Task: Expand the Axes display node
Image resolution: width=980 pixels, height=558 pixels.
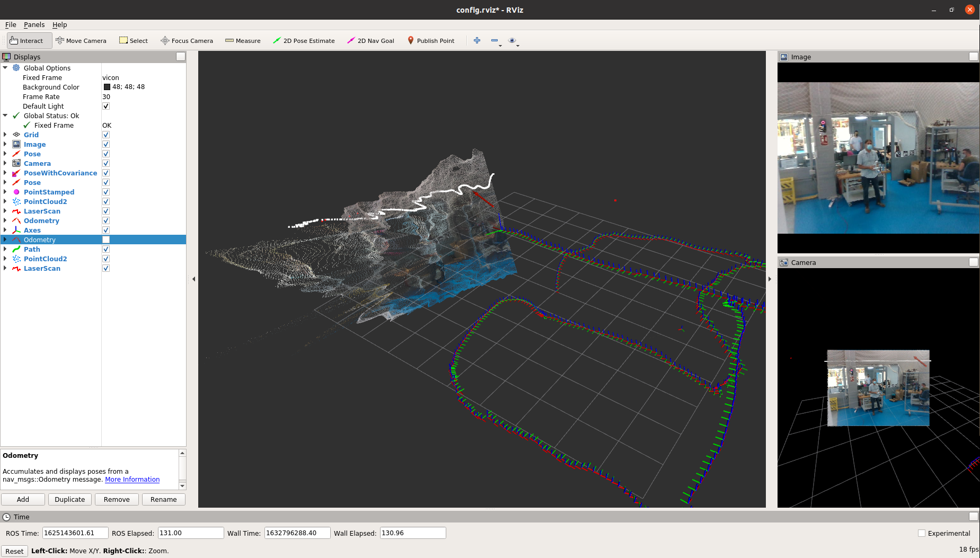Action: tap(5, 230)
